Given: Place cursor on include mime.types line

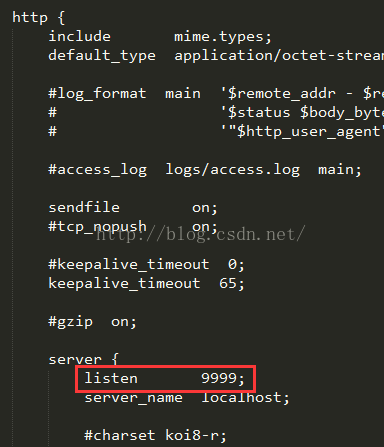Looking at the screenshot, I should pyautogui.click(x=160, y=37).
